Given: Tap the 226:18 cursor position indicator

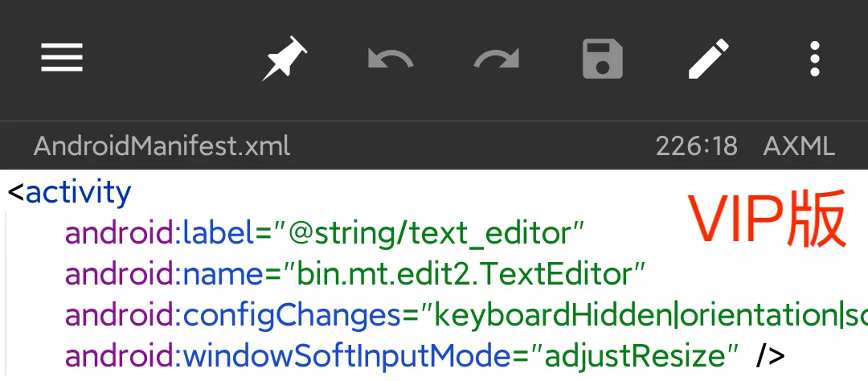Looking at the screenshot, I should pos(696,146).
